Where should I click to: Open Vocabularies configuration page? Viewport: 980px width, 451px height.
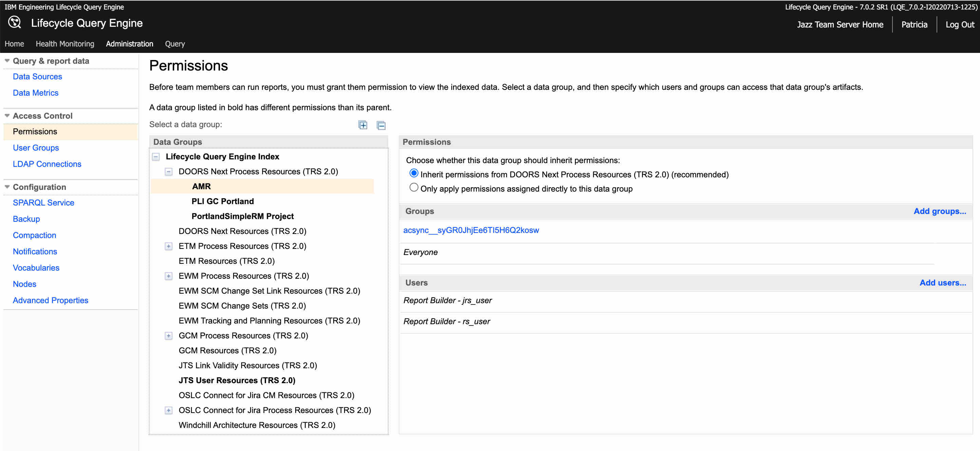[x=36, y=268]
